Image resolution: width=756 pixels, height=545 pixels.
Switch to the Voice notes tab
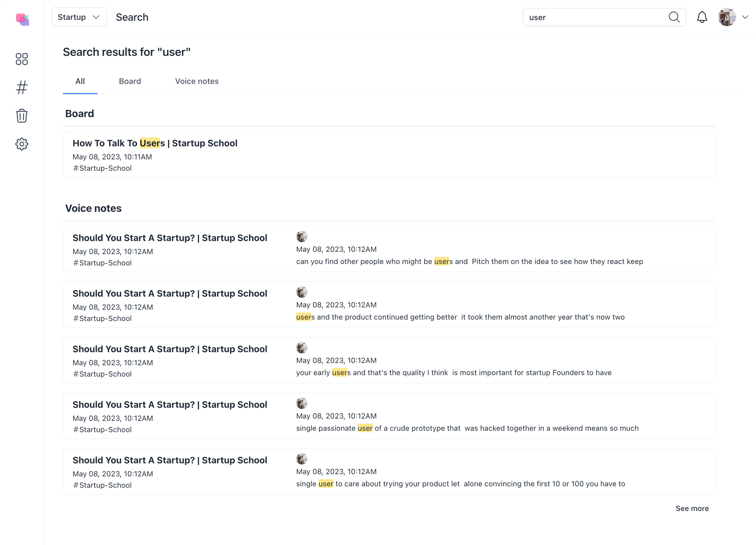tap(197, 81)
